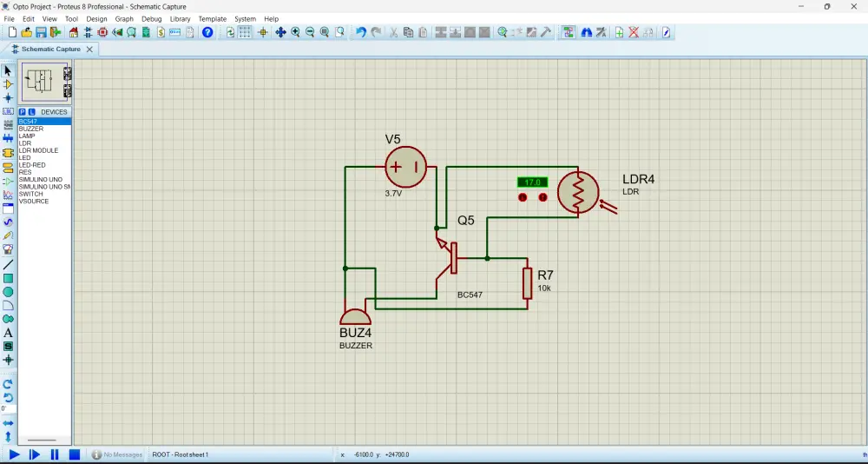Open the Design menu

96,19
